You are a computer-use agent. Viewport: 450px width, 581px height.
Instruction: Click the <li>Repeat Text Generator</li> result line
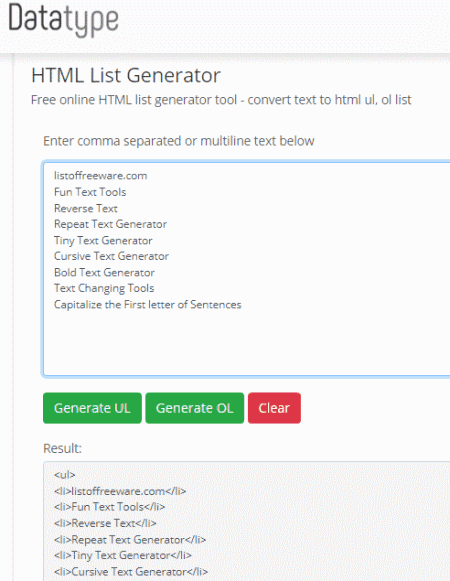click(x=130, y=540)
